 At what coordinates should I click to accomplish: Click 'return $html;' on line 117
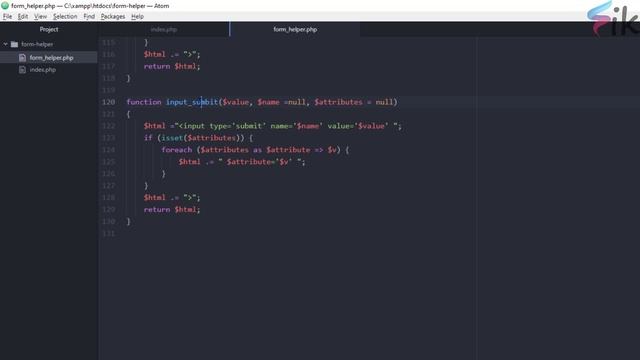172,66
